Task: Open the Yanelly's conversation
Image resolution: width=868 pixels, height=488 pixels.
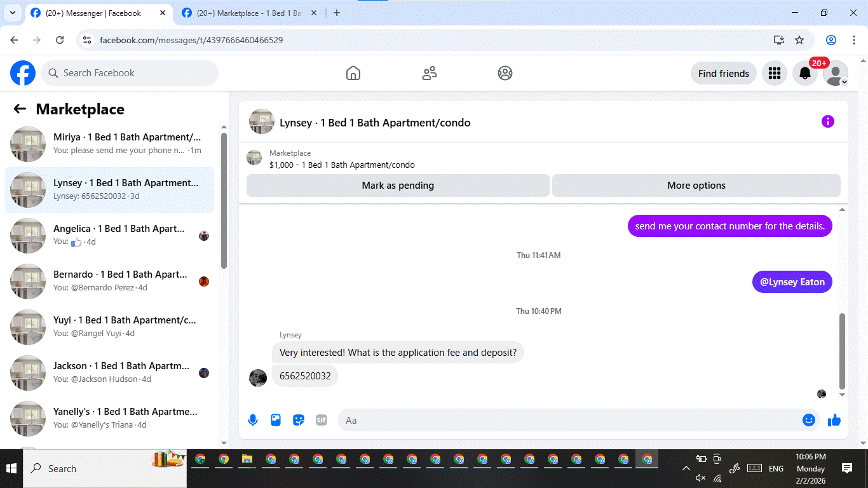Action: pyautogui.click(x=109, y=418)
